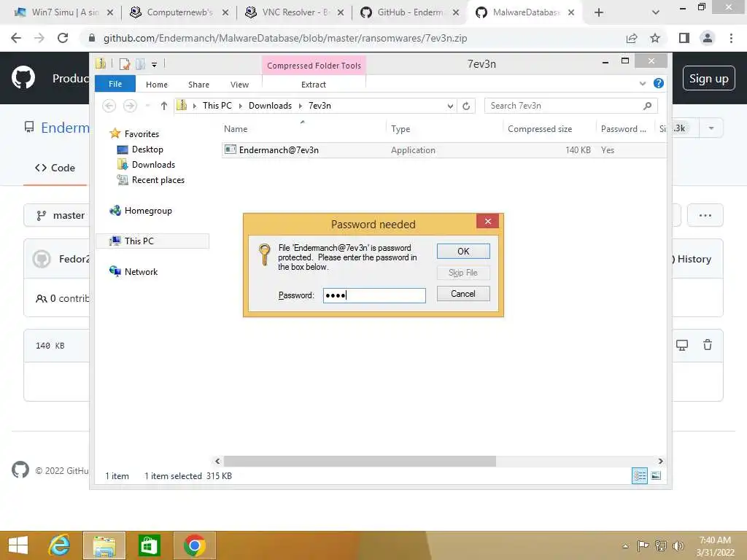Screen dimensions: 747x560
Task: Click the Chrome share page icon
Action: (x=632, y=38)
